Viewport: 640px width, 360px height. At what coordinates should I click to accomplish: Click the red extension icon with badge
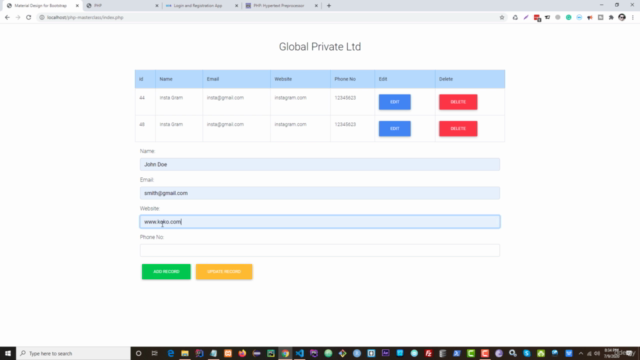point(537,18)
